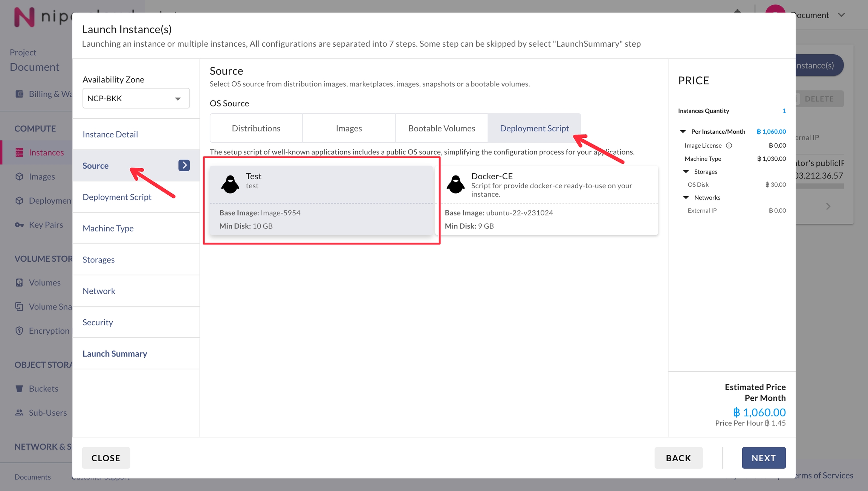This screenshot has width=868, height=491.
Task: Collapse the Storages price breakdown
Action: pos(686,172)
